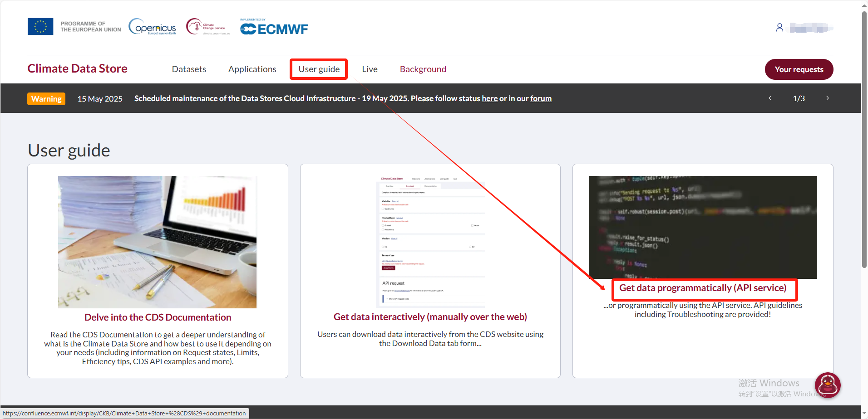Open the Applications menu item

point(252,69)
